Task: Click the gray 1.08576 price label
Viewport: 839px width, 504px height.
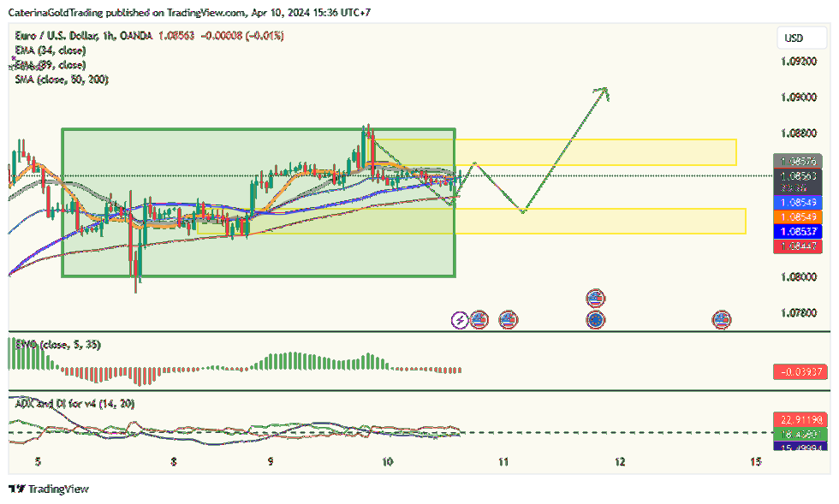Action: pos(798,161)
